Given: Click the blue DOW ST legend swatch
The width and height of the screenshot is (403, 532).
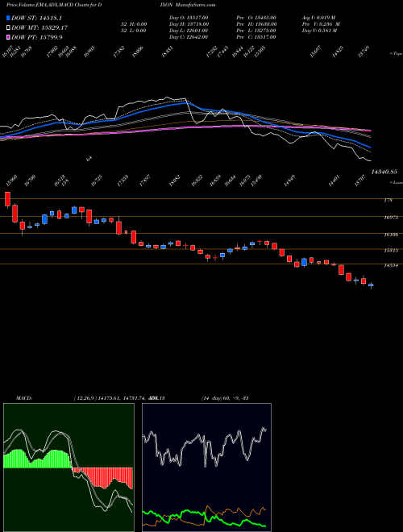Looking at the screenshot, I should coord(8,18).
